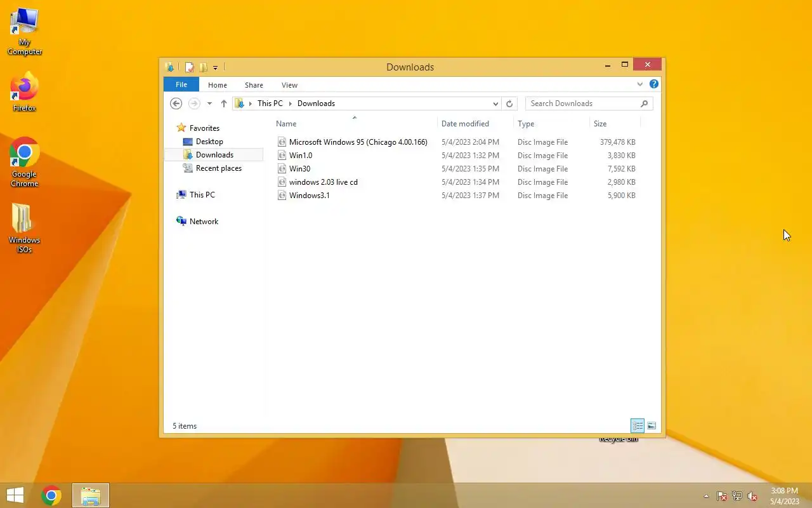Click the File Explorer taskbar button

point(91,495)
